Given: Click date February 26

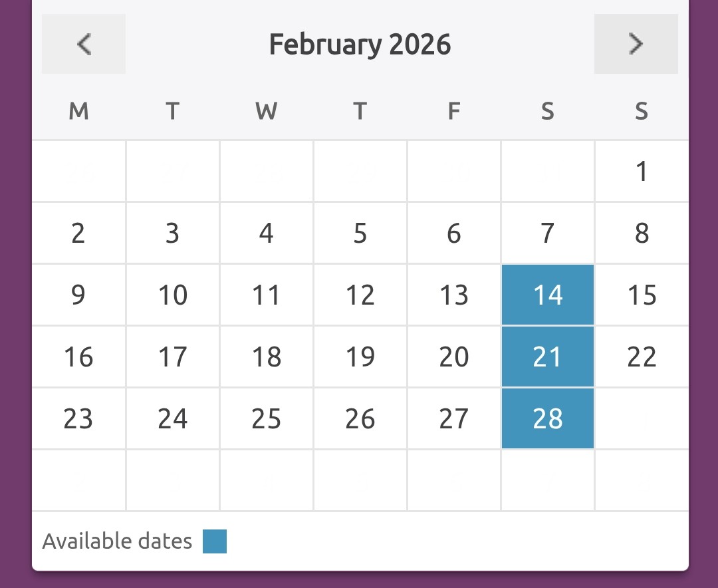Looking at the screenshot, I should 360,419.
